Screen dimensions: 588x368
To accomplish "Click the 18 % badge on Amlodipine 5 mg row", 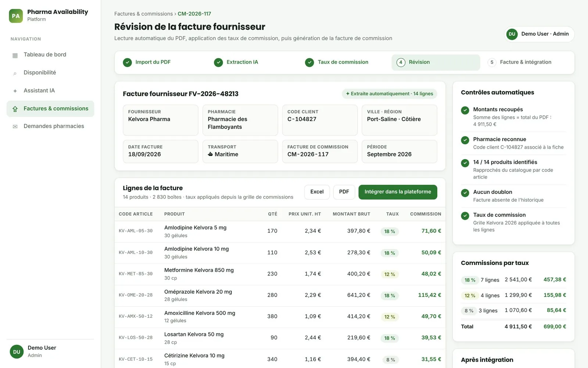I will (390, 231).
